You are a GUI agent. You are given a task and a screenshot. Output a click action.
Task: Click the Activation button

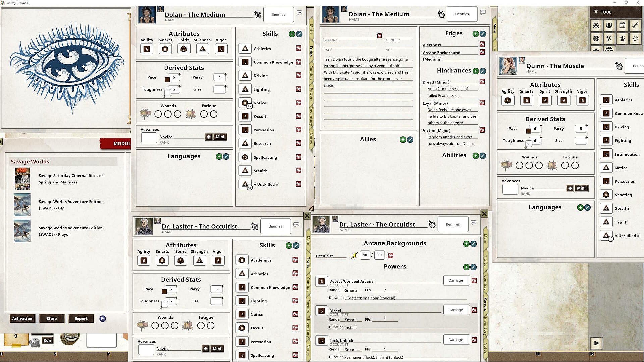pos(22,319)
